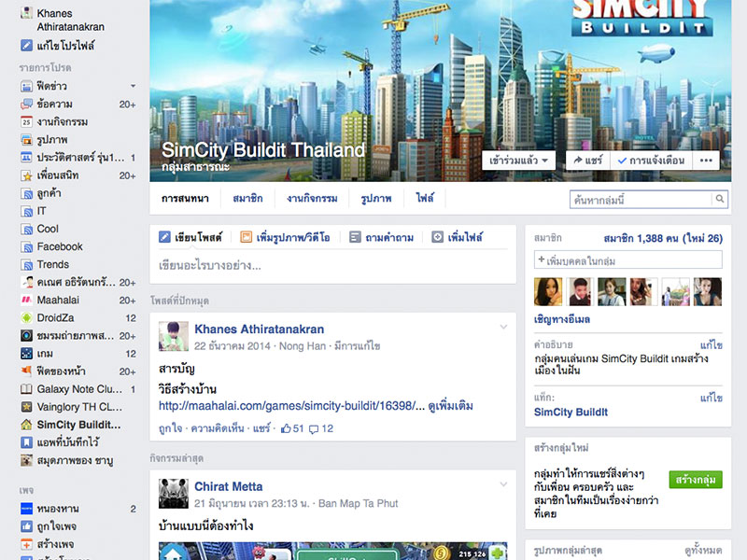Click the Ban Map Ta Phut location link
The image size is (747, 560).
pos(358,504)
